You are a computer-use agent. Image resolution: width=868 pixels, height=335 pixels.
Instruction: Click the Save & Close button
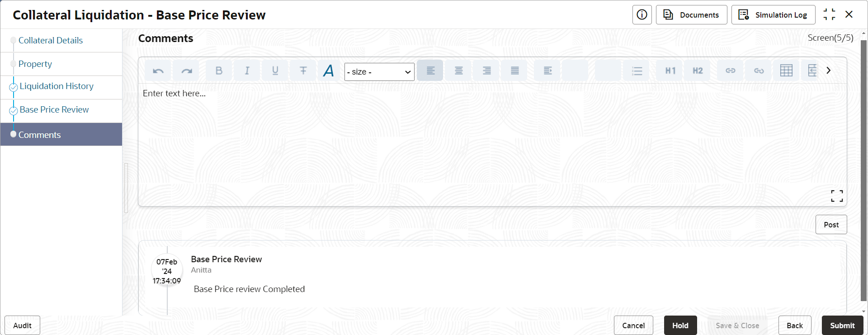[x=737, y=326]
